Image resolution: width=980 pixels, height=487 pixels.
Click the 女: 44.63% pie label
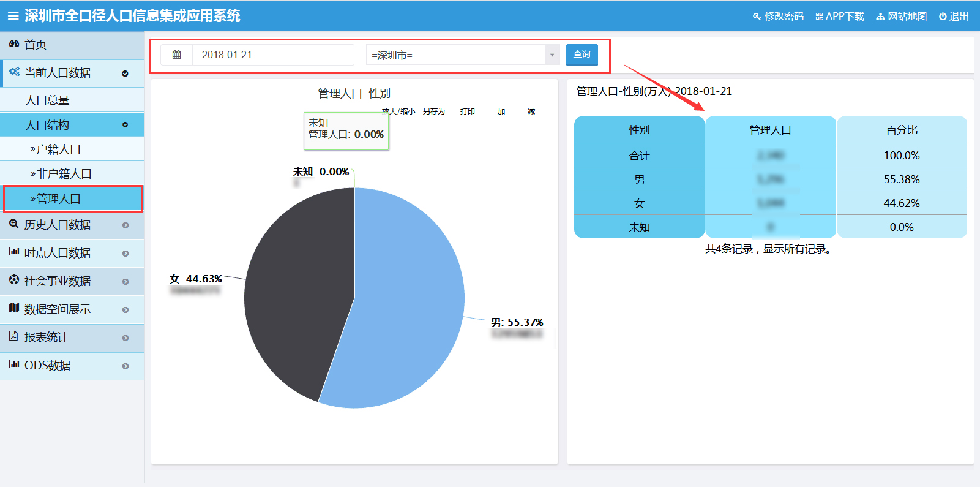(196, 279)
